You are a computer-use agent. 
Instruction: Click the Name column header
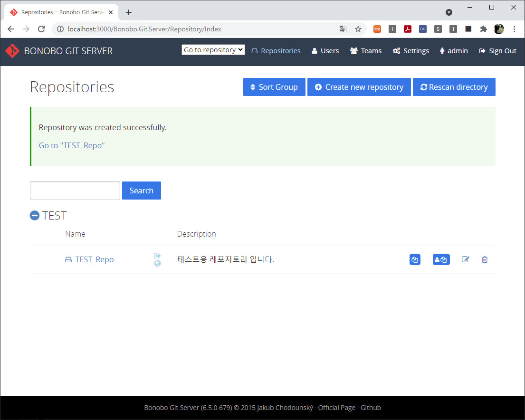click(75, 234)
